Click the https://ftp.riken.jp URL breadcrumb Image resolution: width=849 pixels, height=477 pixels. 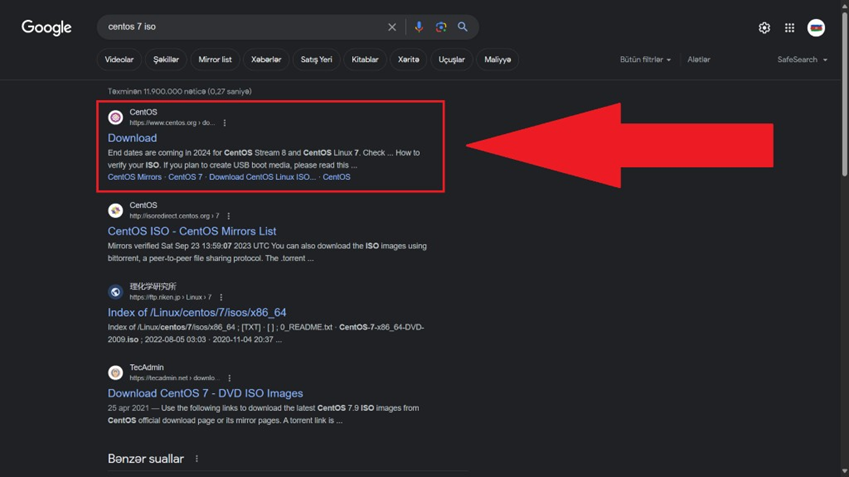[170, 297]
